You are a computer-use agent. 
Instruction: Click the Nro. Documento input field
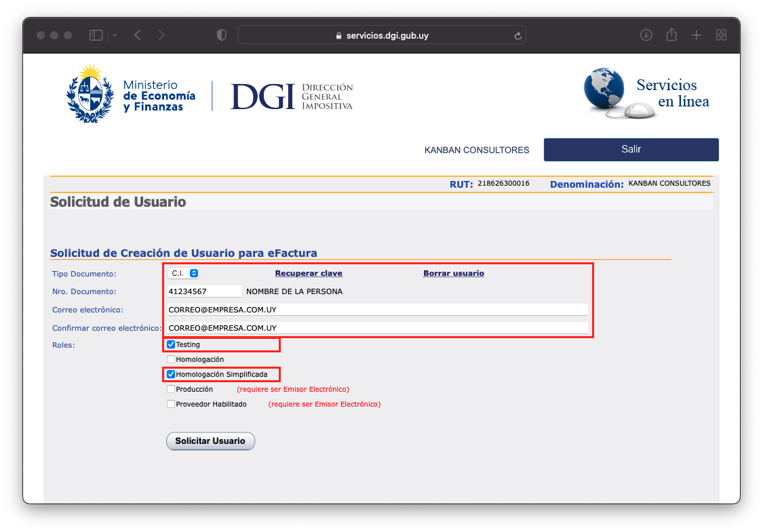coord(205,291)
